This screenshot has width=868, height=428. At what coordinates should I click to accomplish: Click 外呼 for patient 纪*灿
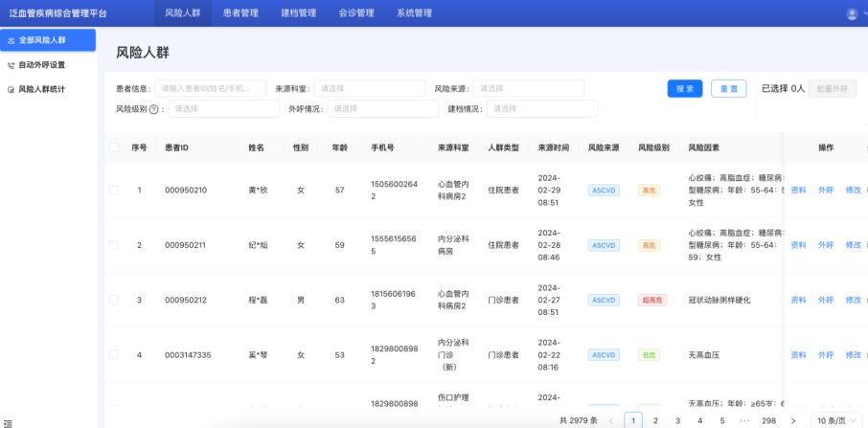pyautogui.click(x=826, y=245)
